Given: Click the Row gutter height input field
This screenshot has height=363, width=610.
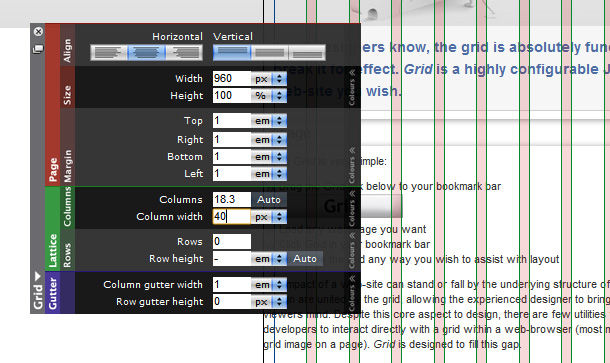Looking at the screenshot, I should coord(232,302).
